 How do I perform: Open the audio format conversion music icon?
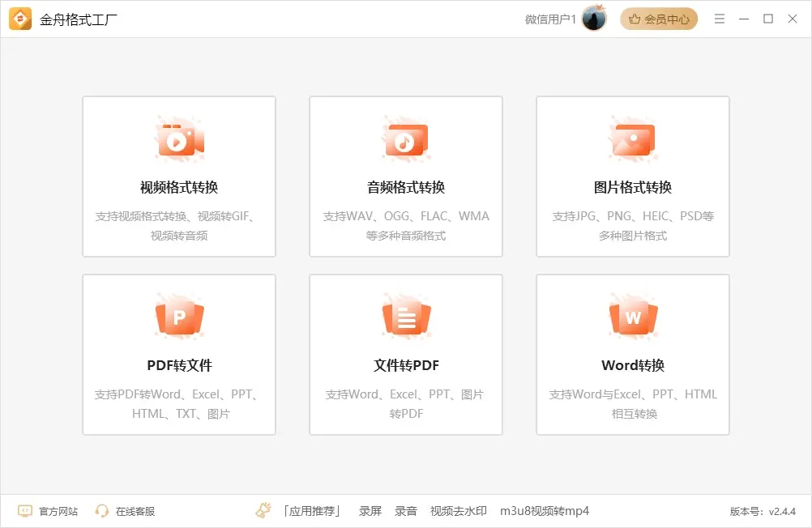[x=406, y=140]
